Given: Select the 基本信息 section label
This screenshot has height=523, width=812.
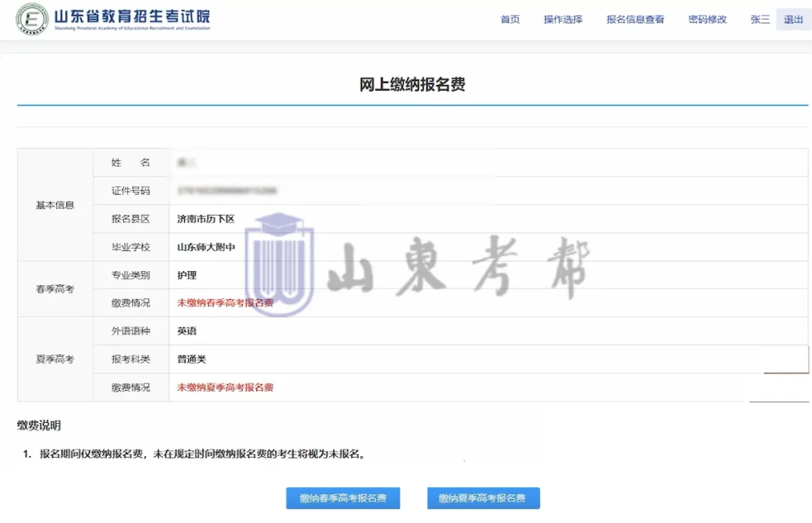Looking at the screenshot, I should (55, 205).
